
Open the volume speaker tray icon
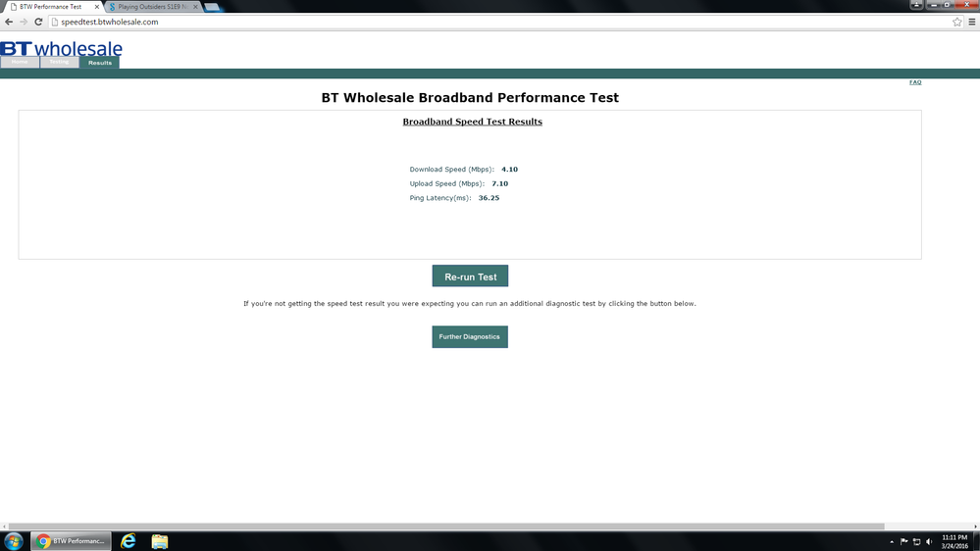coord(929,541)
